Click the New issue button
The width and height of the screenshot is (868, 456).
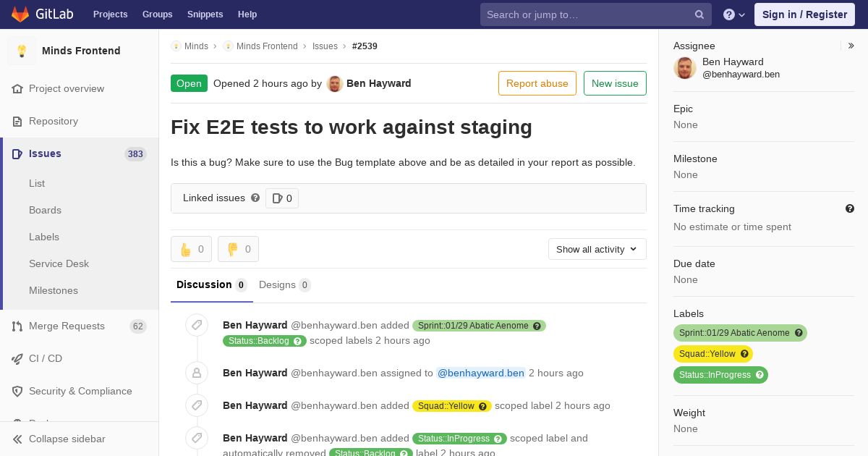pos(615,83)
